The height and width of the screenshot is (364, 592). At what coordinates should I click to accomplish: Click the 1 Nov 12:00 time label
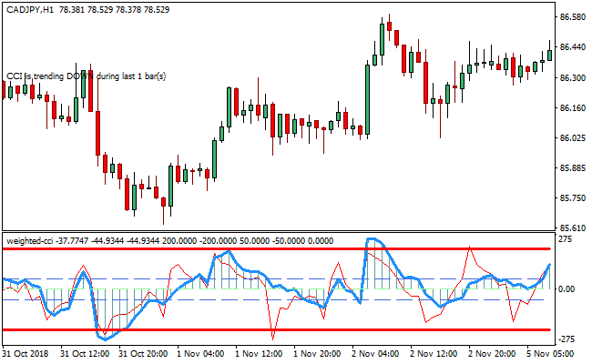point(259,354)
